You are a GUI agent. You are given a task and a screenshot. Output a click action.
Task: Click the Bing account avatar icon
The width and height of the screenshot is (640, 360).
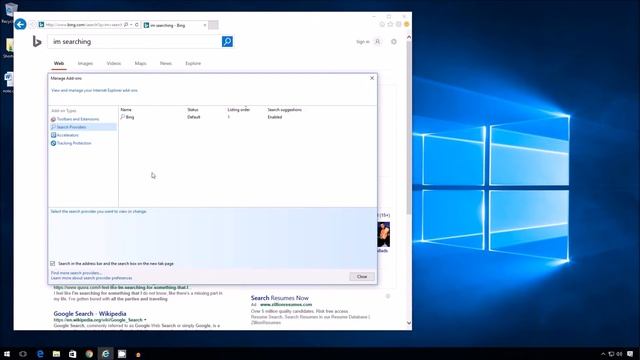[x=378, y=42]
